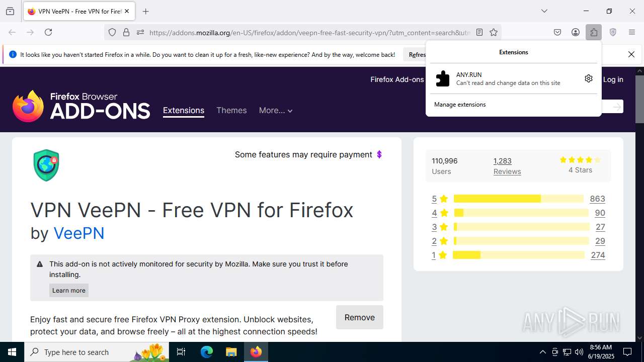
Task: Open the Firefox application menu
Action: pos(632,32)
